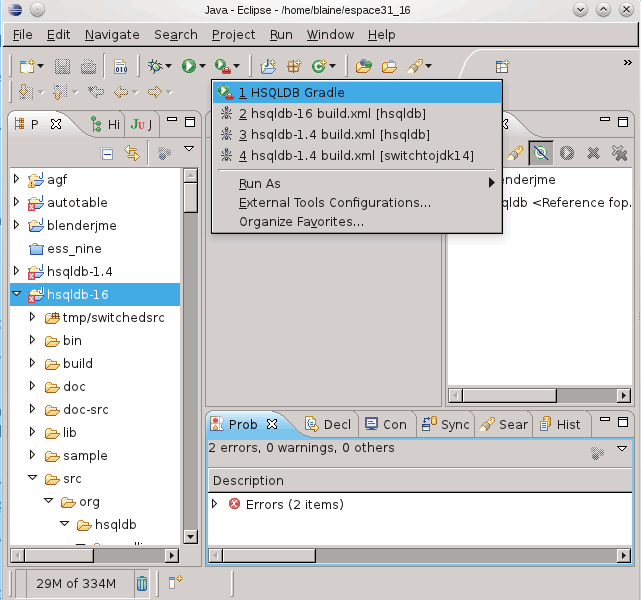
Task: Click the Save floppy disk icon
Action: 62,66
